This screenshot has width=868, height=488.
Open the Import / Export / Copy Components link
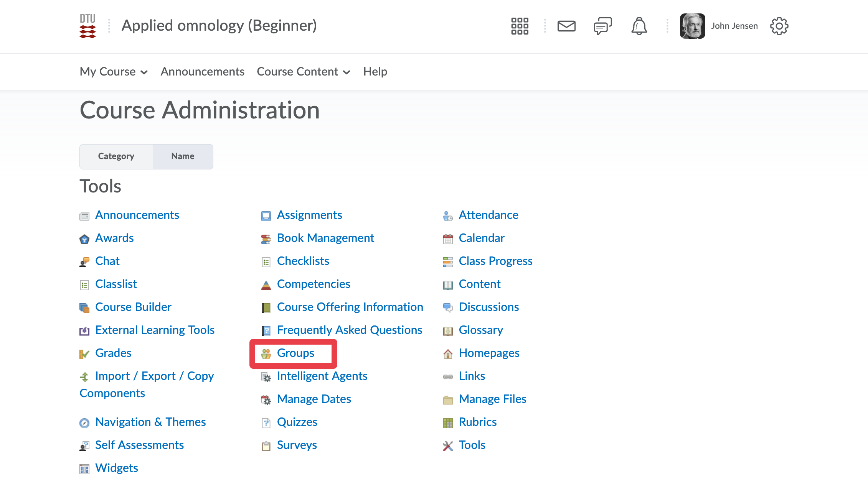[154, 376]
